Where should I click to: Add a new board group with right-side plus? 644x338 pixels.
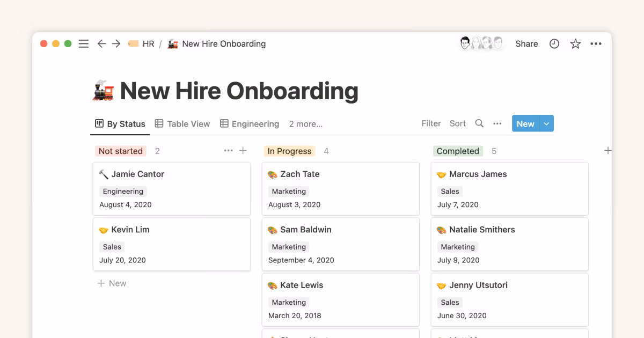click(x=608, y=151)
